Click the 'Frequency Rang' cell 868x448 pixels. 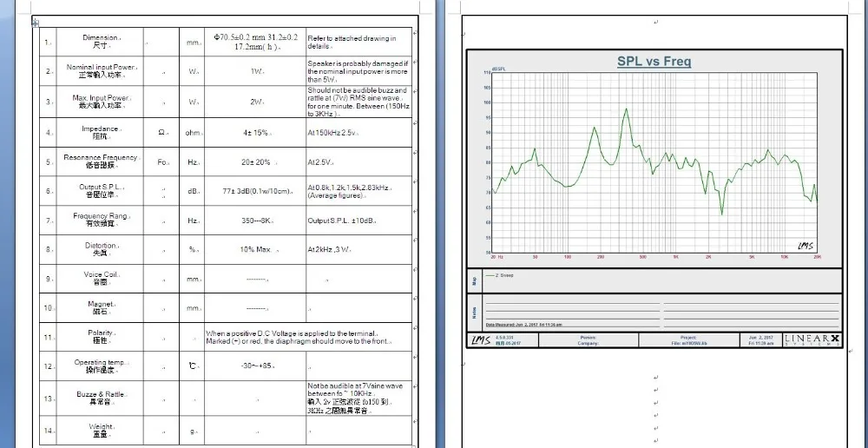[100, 221]
